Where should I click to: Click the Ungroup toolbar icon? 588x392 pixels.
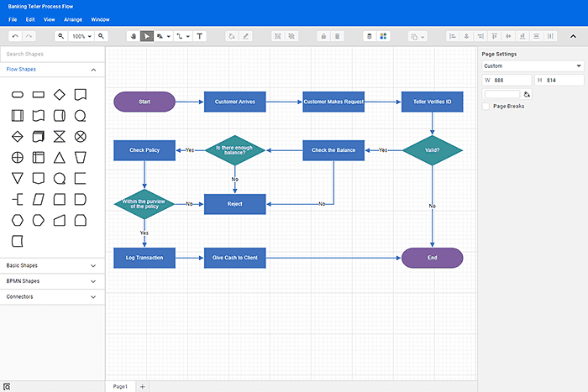pos(291,36)
